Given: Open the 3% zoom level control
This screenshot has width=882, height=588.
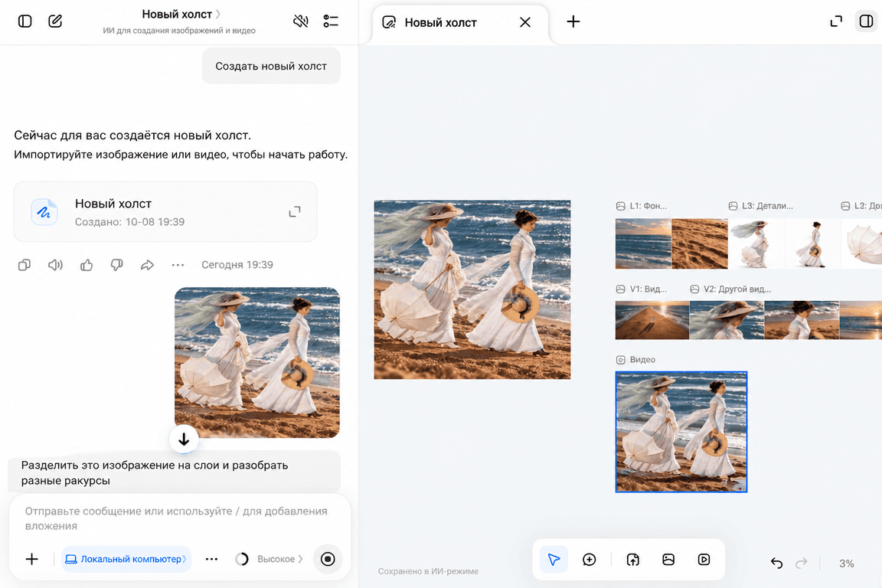Looking at the screenshot, I should click(847, 563).
